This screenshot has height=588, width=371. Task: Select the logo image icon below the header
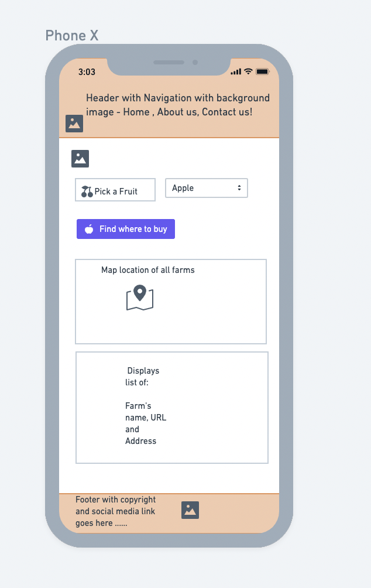80,158
